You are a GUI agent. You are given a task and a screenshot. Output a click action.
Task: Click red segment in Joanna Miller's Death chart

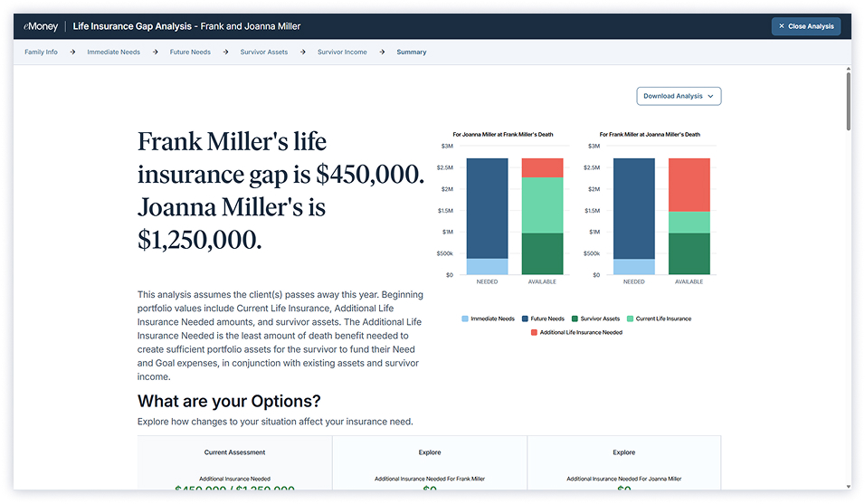pos(689,184)
